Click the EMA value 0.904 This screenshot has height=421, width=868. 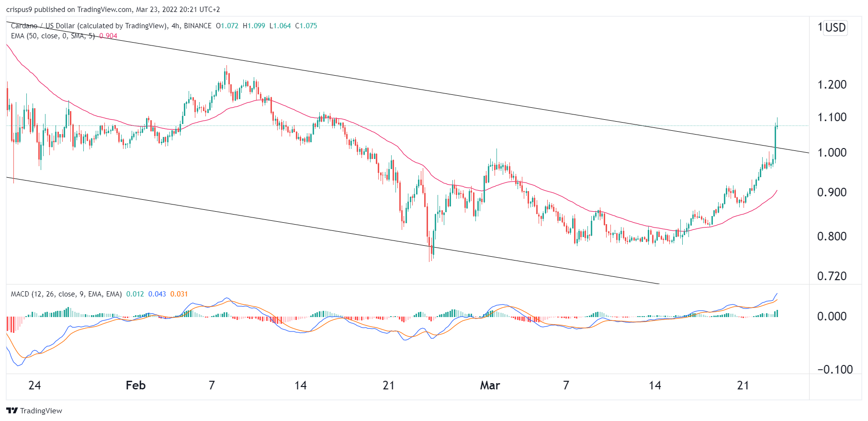click(x=108, y=36)
